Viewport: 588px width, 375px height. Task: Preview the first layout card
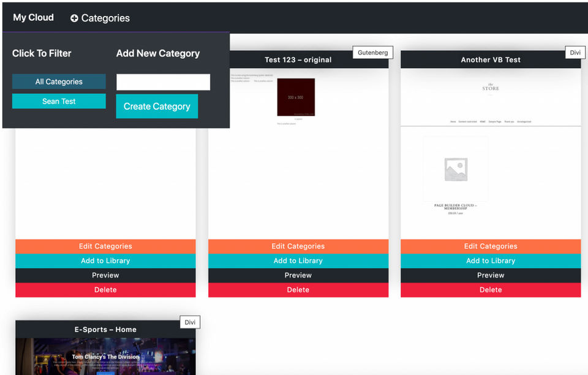point(105,275)
